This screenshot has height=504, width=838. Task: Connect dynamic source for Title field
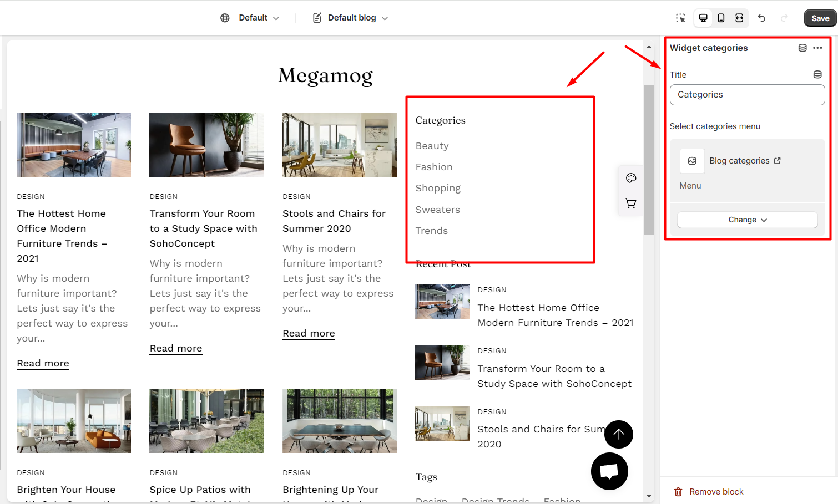[817, 74]
